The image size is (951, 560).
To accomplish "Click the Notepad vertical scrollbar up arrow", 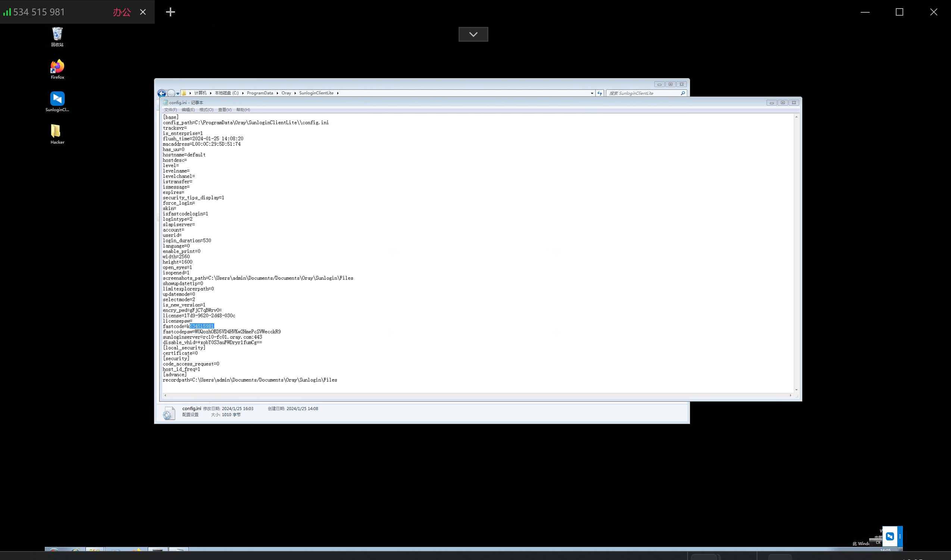I will point(796,117).
